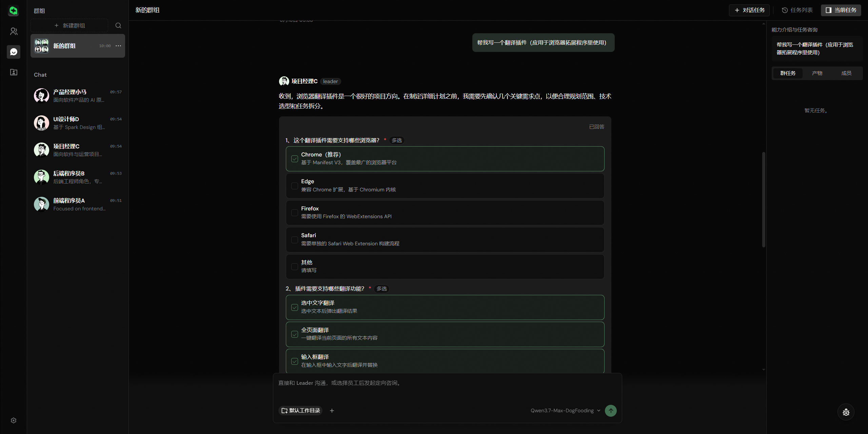Image resolution: width=868 pixels, height=434 pixels.
Task: Toggle 当前任务 panel button
Action: (x=841, y=10)
